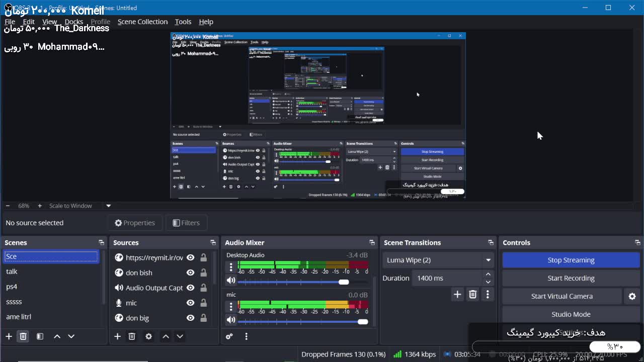Add a new source with plus icon
Image resolution: width=644 pixels, height=362 pixels.
coord(117,336)
